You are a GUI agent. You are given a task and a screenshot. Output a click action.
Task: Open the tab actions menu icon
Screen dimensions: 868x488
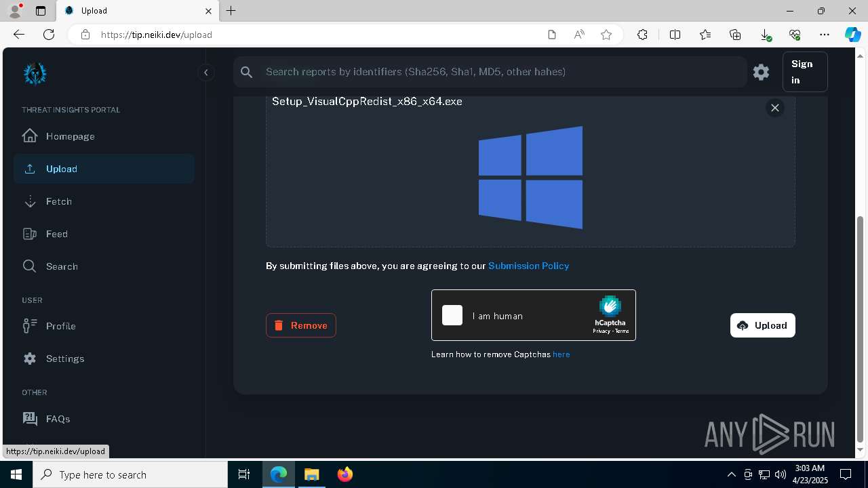pos(41,11)
